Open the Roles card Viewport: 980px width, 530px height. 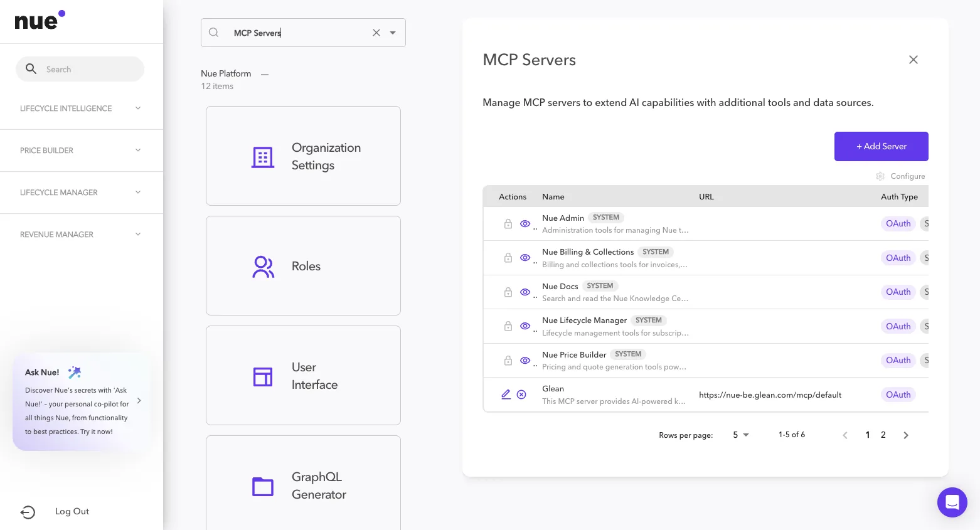tap(303, 266)
